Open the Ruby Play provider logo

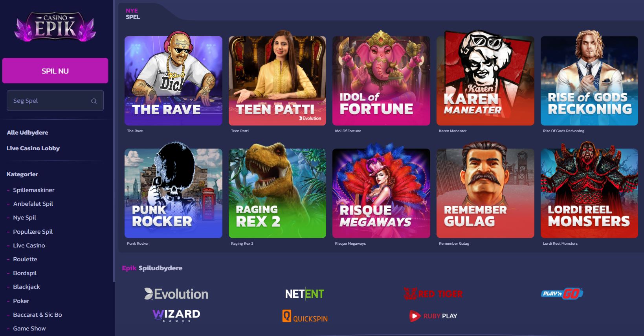tap(433, 316)
